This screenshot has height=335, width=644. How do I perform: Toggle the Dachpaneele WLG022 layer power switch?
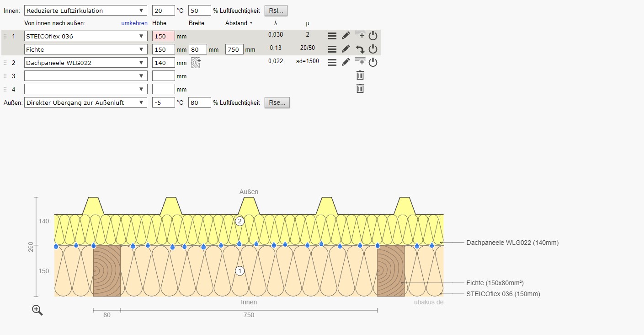373,62
